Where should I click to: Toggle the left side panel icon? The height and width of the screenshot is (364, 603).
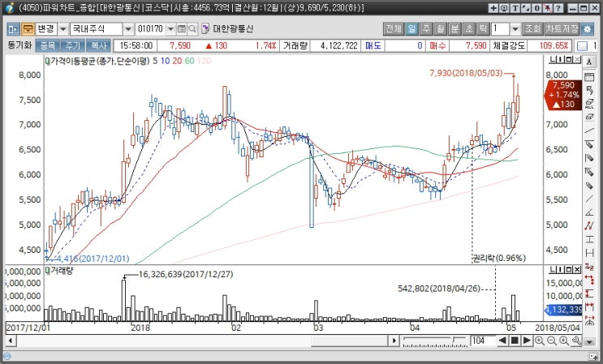[14, 29]
